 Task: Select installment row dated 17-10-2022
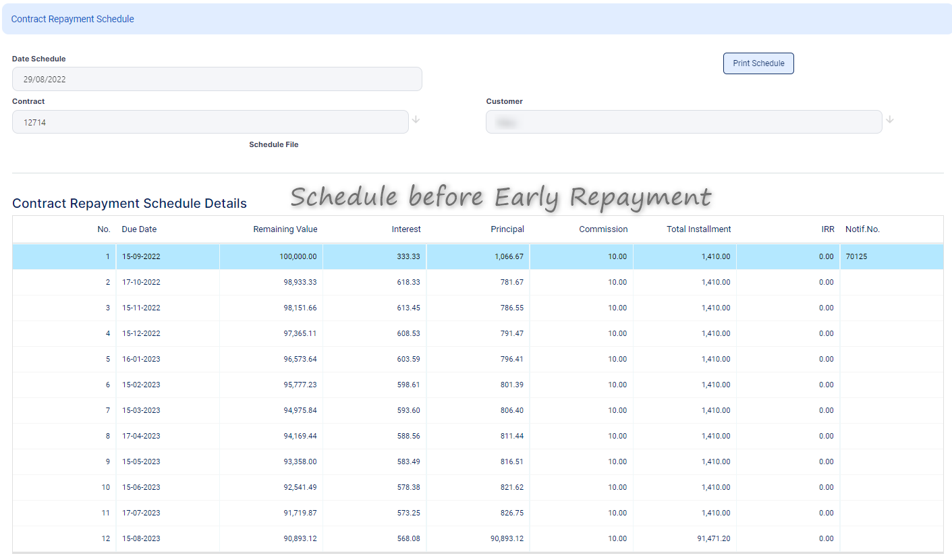pyautogui.click(x=141, y=283)
